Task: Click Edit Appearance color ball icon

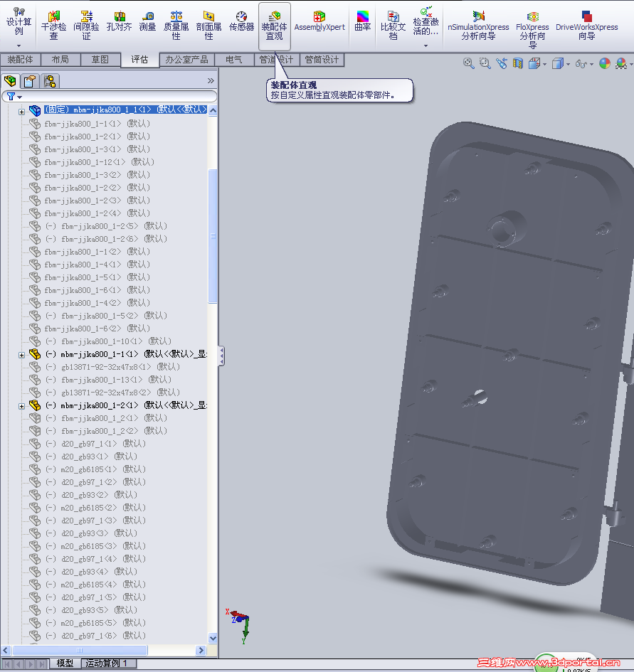Action: point(605,64)
